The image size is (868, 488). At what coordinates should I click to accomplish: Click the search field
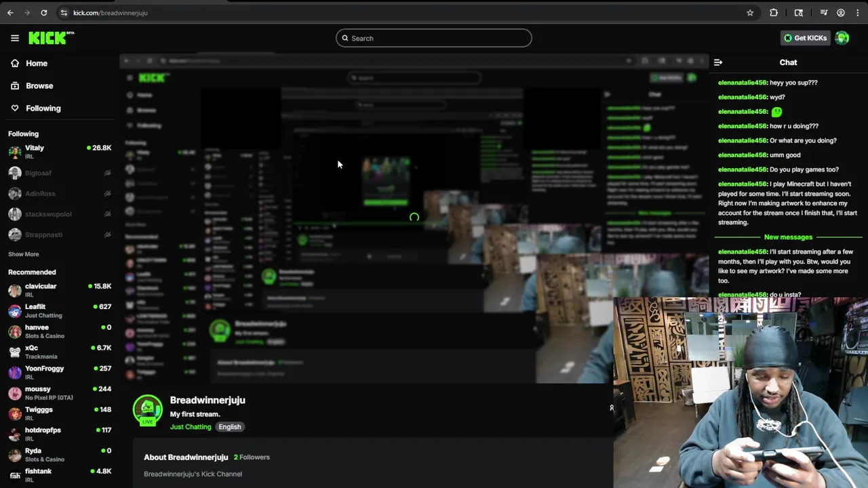pos(434,38)
